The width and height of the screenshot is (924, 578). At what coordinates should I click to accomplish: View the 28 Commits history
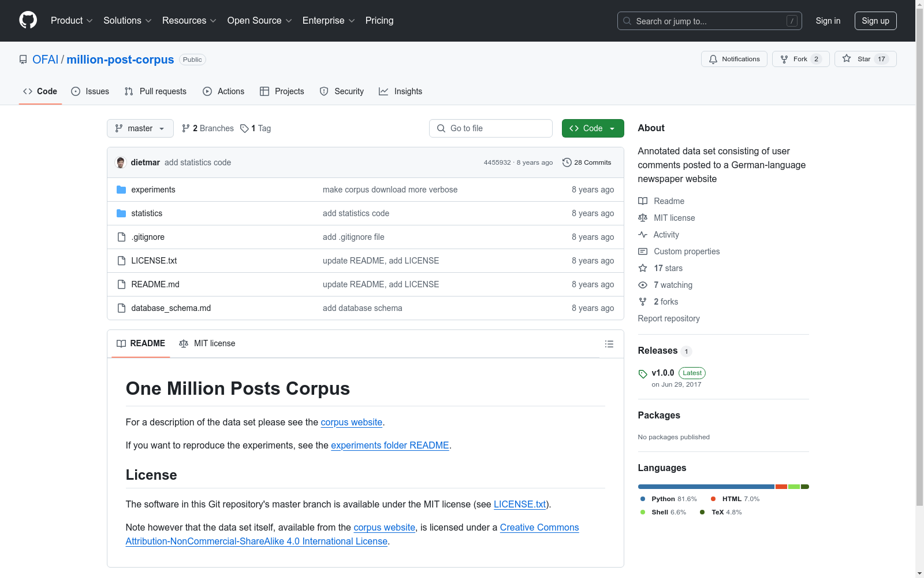point(587,162)
